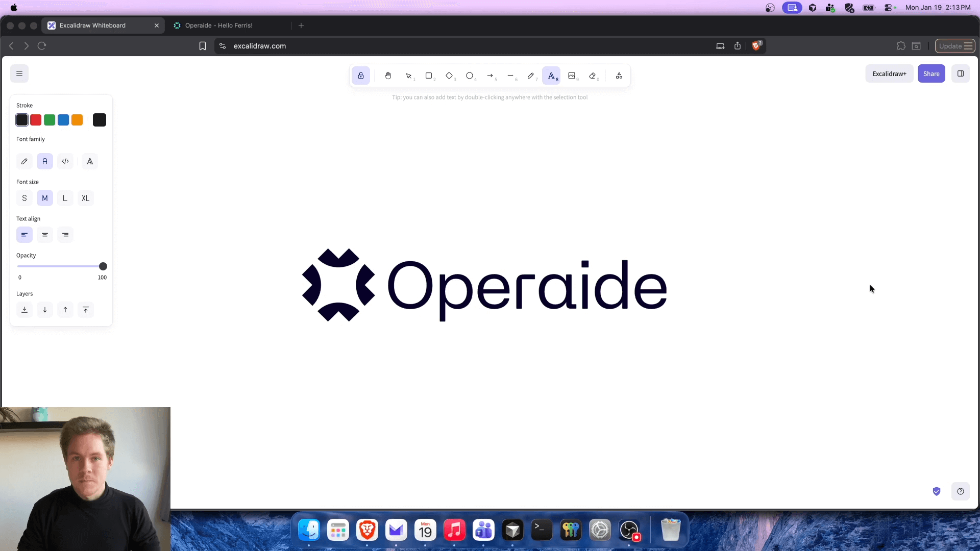Select the Ellipse tool
980x551 pixels.
point(470,76)
